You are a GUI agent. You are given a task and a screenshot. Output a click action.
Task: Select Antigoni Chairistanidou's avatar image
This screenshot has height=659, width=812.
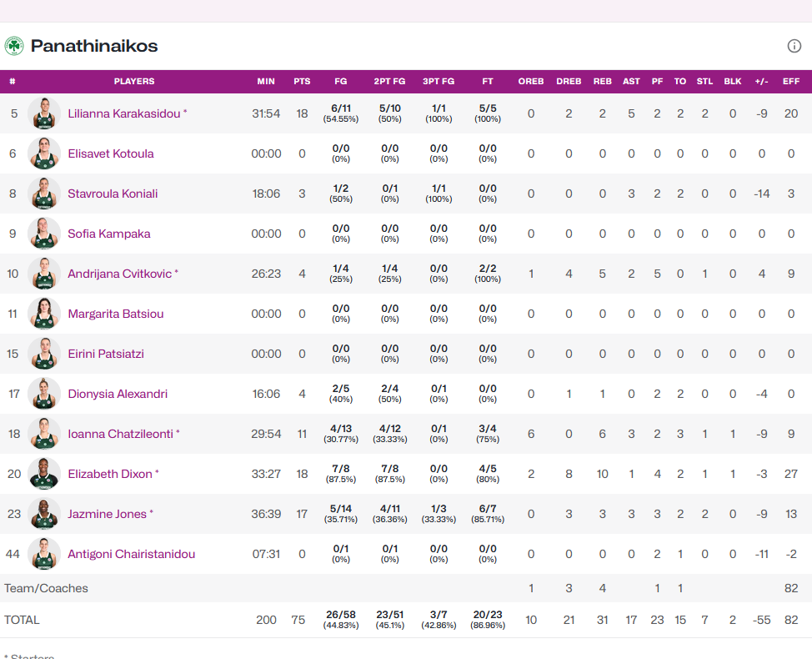pyautogui.click(x=44, y=554)
